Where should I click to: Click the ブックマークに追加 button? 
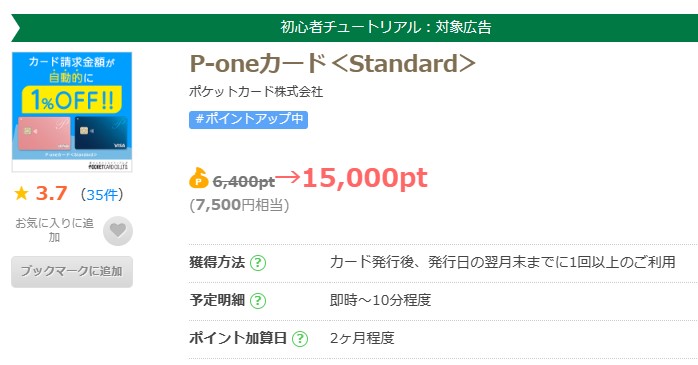click(x=72, y=272)
